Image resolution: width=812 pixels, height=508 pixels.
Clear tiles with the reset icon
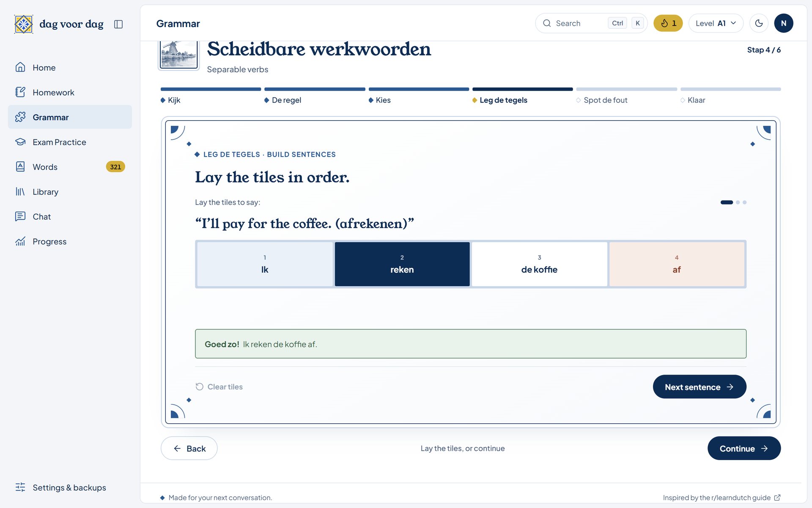(200, 387)
